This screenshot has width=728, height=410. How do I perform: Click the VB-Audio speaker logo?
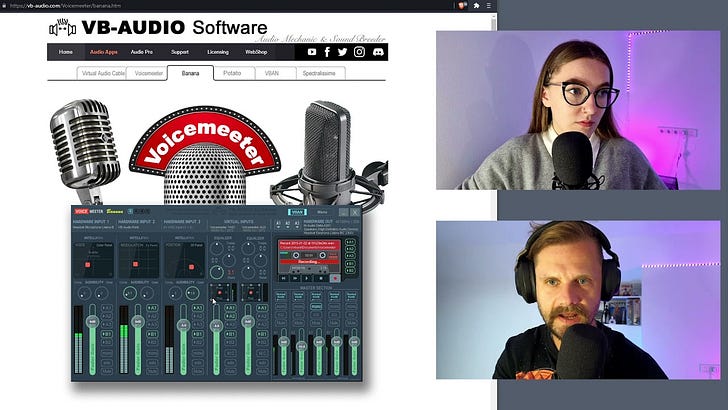[x=62, y=29]
